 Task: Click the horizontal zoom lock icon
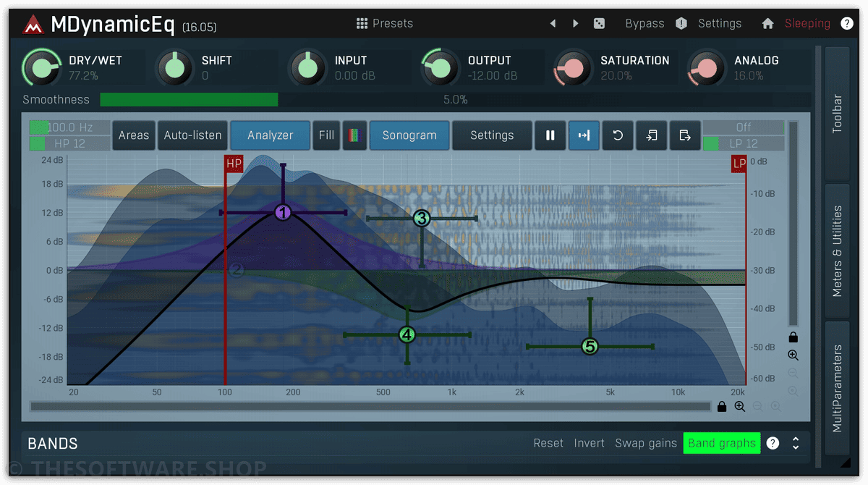[721, 407]
